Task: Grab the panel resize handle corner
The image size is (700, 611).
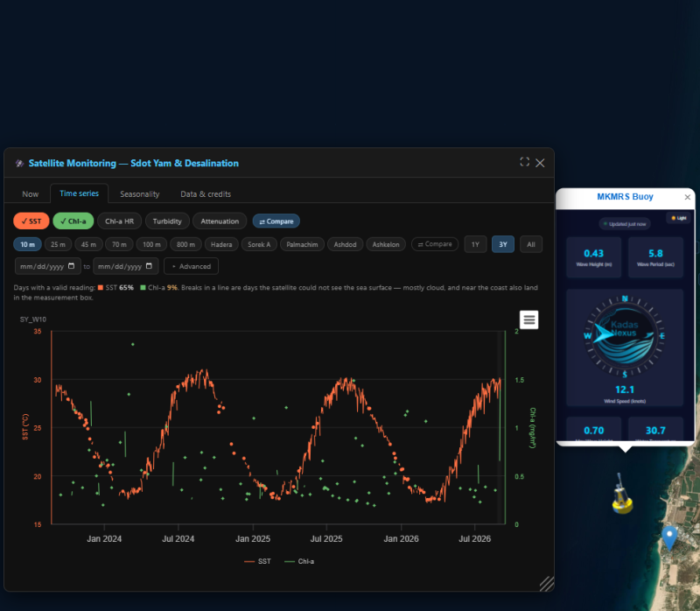Action: (547, 584)
